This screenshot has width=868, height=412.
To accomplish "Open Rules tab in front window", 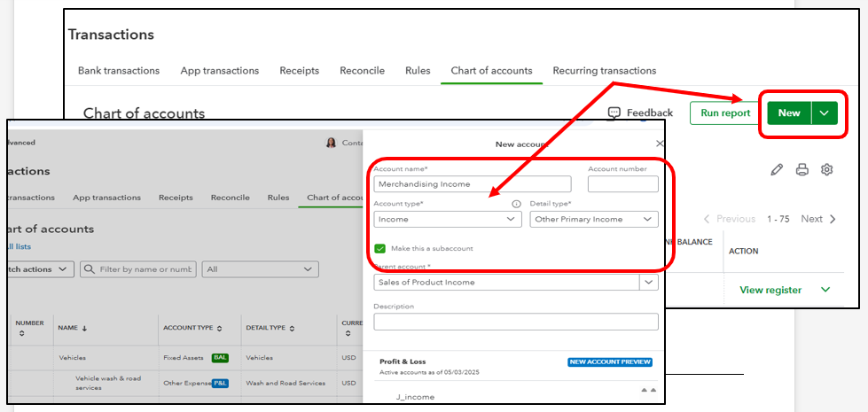I will click(278, 198).
